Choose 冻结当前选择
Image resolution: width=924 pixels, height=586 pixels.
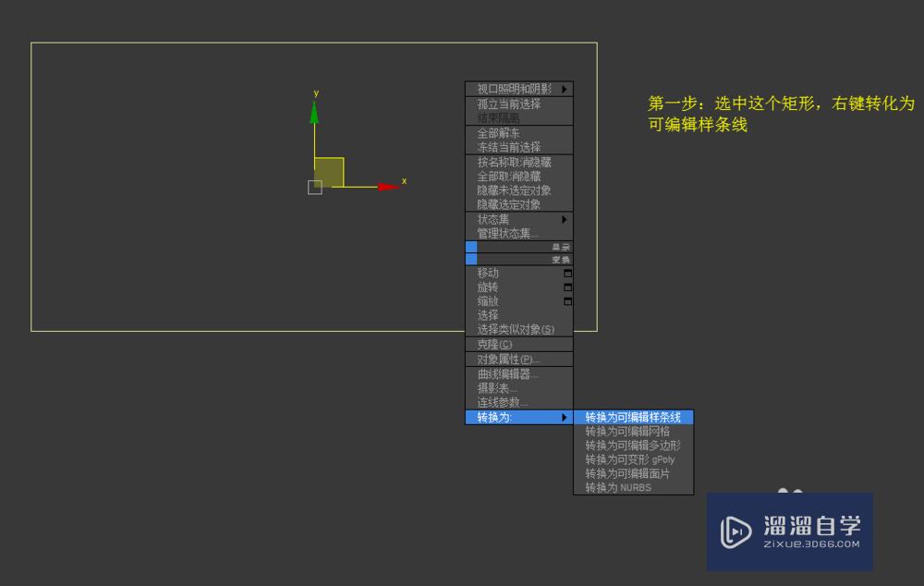[x=519, y=147]
